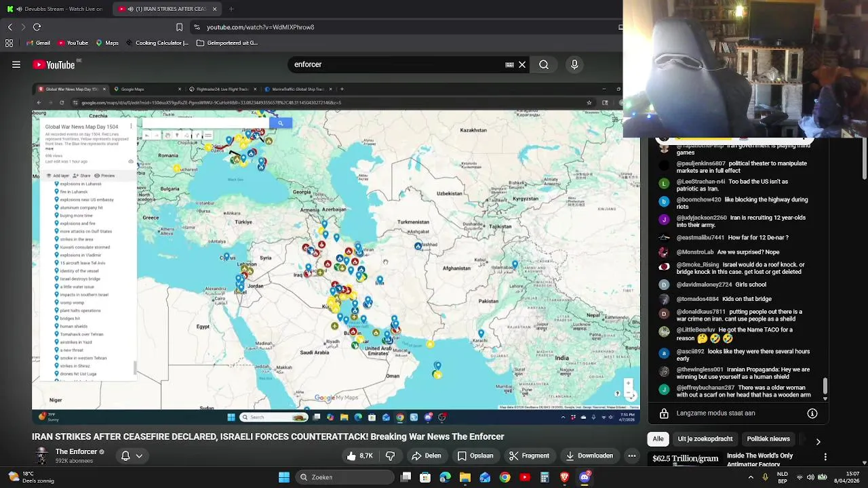Select the 'Uit je zoekopdracht' chip
Screen dimensions: 868x488
[705, 439]
